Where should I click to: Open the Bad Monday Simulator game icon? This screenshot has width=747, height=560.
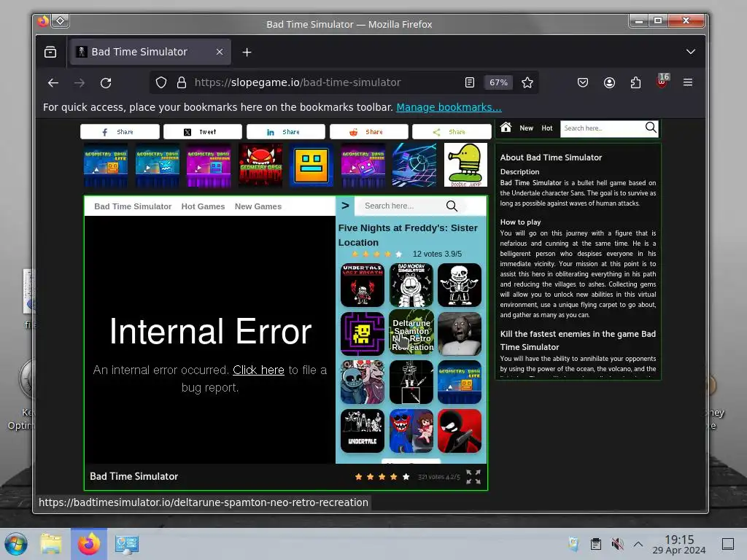click(411, 285)
